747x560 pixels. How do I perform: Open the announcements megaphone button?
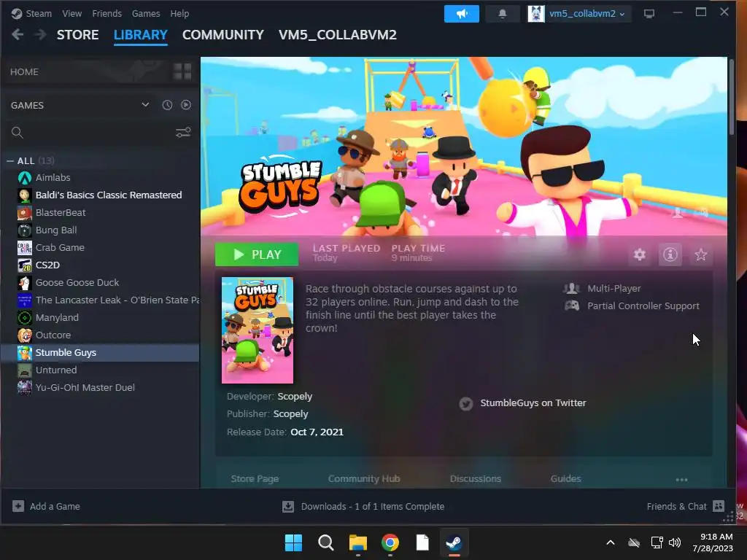click(x=461, y=14)
